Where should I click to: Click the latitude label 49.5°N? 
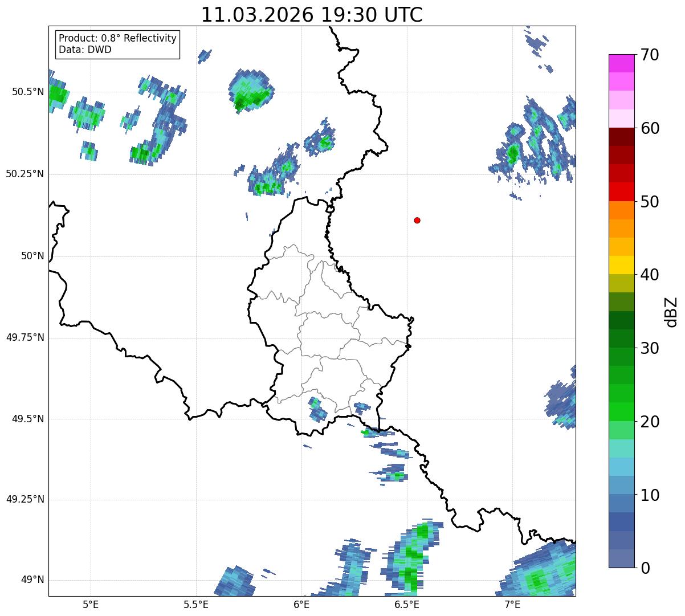coord(28,419)
